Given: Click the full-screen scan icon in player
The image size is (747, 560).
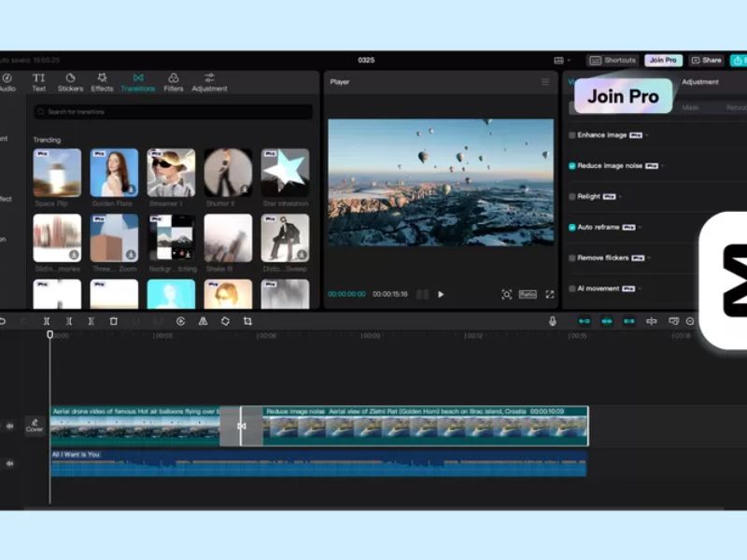Looking at the screenshot, I should (507, 294).
